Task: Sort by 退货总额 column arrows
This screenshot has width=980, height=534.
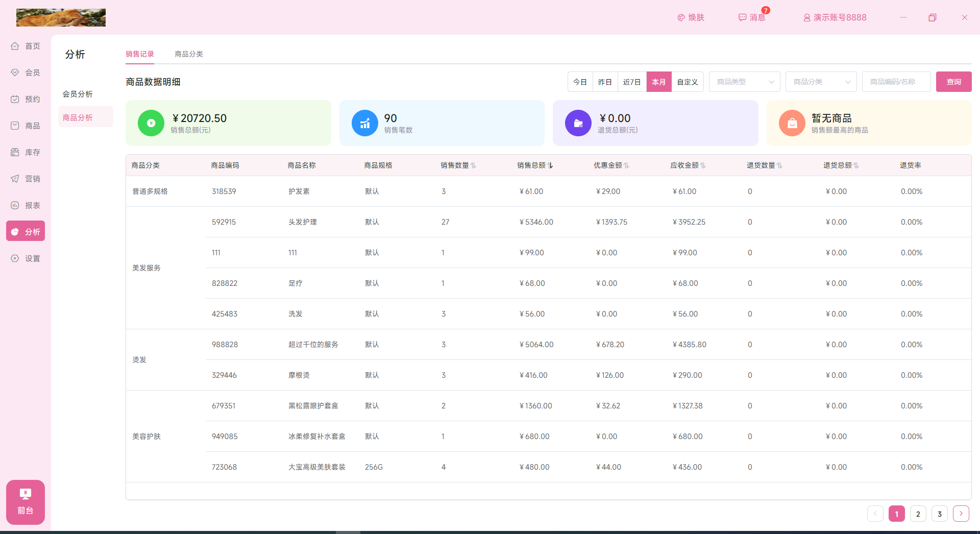Action: [856, 165]
